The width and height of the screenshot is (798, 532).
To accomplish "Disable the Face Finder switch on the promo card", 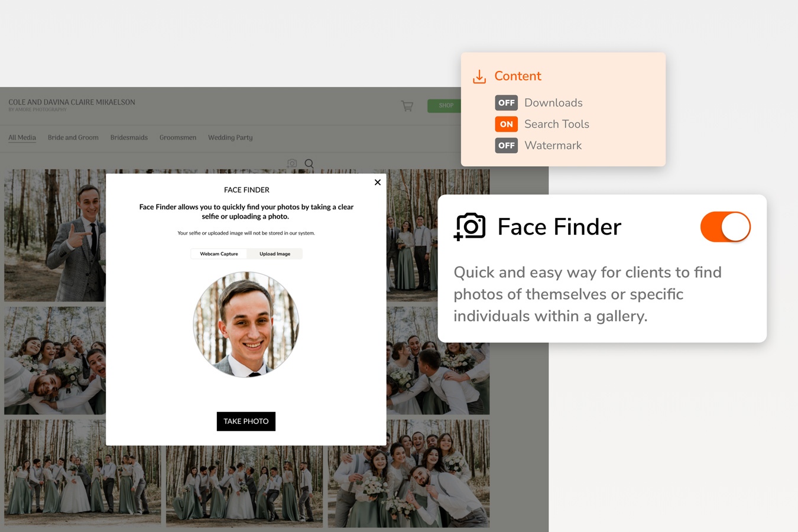I will 725,226.
